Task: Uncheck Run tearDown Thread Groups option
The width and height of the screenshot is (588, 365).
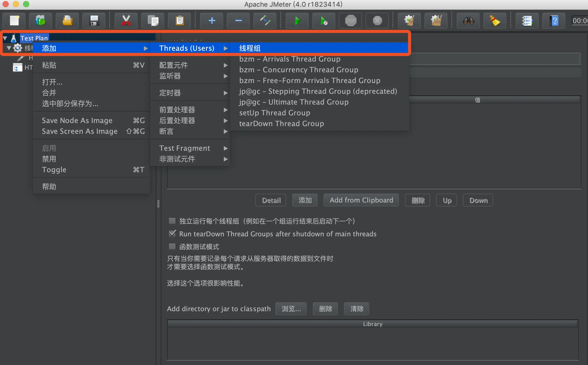Action: point(172,234)
